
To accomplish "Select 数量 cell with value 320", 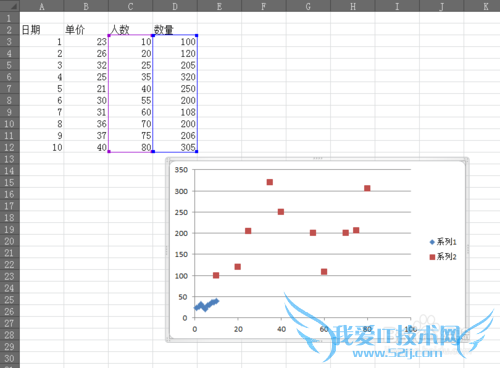I will 175,77.
